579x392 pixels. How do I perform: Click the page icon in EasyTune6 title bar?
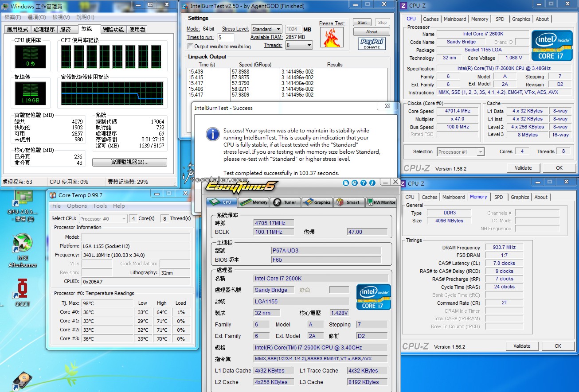pos(346,182)
